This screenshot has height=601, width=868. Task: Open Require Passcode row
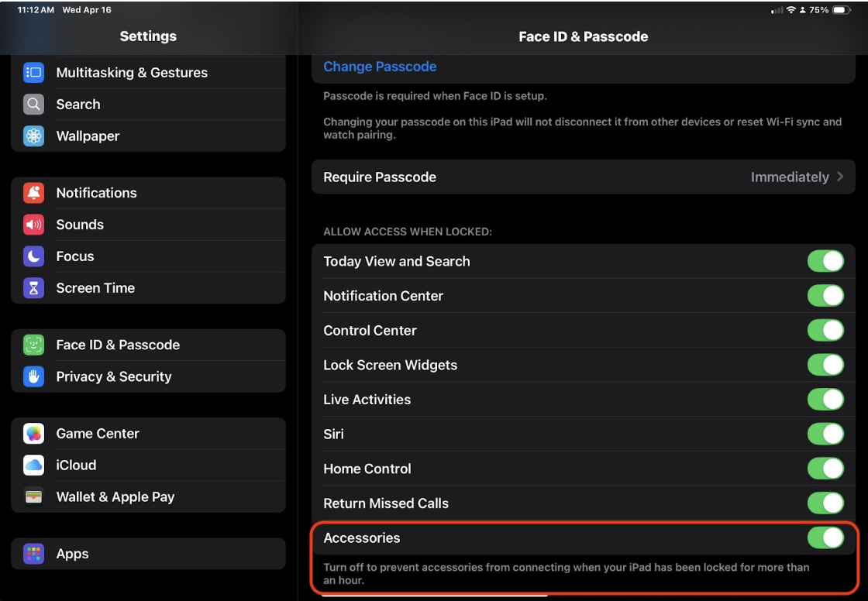(x=584, y=177)
